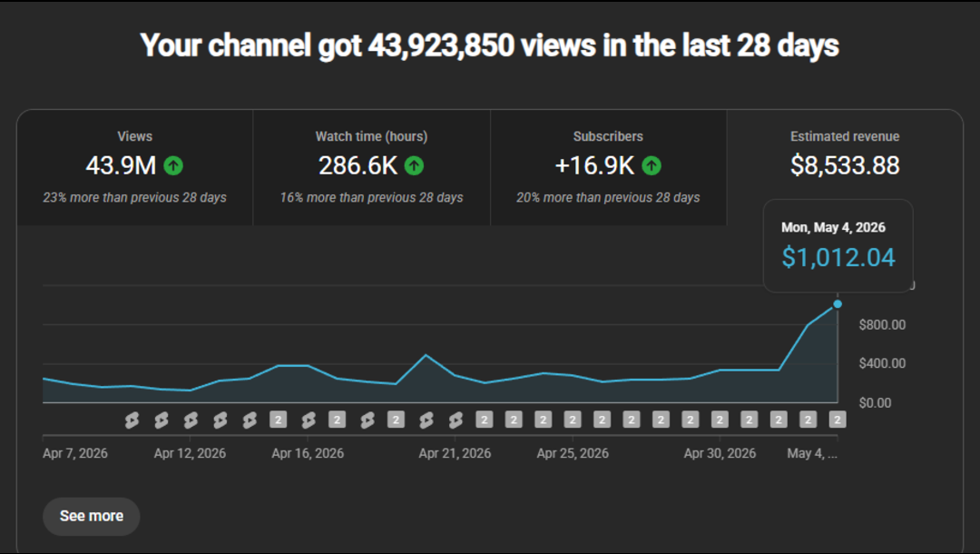
Task: Open the '2' videos badge above Apr 25, 2026
Action: click(573, 420)
